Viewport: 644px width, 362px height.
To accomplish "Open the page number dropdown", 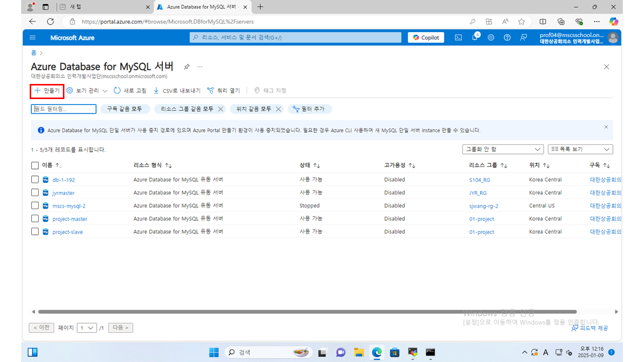I will coord(87,328).
